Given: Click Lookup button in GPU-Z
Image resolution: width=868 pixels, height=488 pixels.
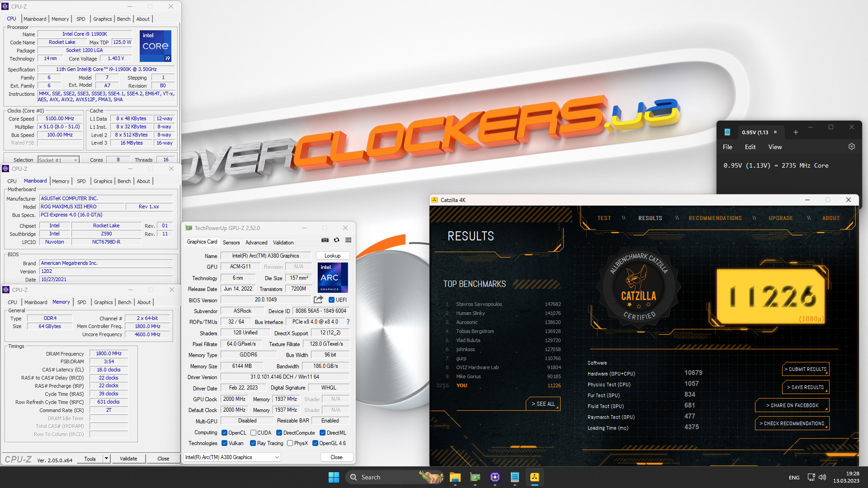Looking at the screenshot, I should (x=332, y=256).
